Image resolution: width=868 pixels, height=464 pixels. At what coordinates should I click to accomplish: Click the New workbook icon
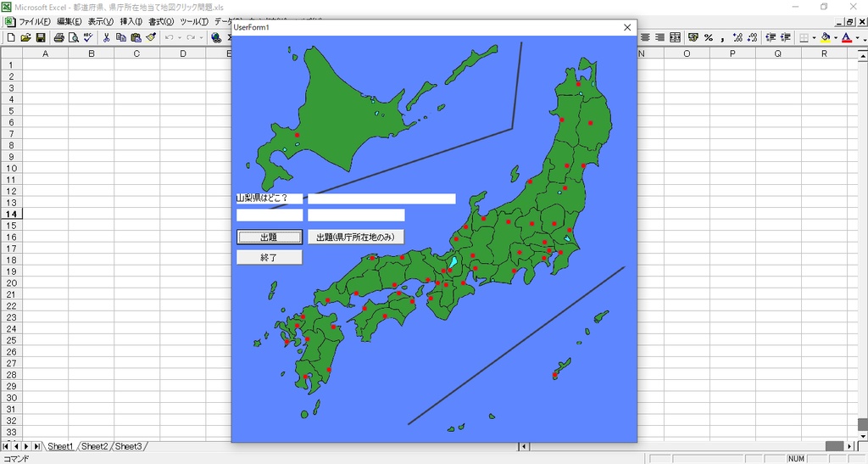(10, 37)
